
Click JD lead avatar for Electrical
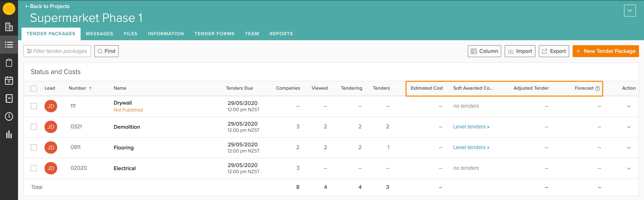point(51,168)
